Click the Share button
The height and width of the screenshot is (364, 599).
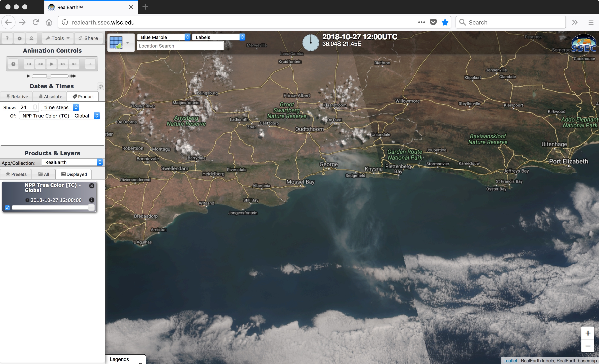(88, 38)
